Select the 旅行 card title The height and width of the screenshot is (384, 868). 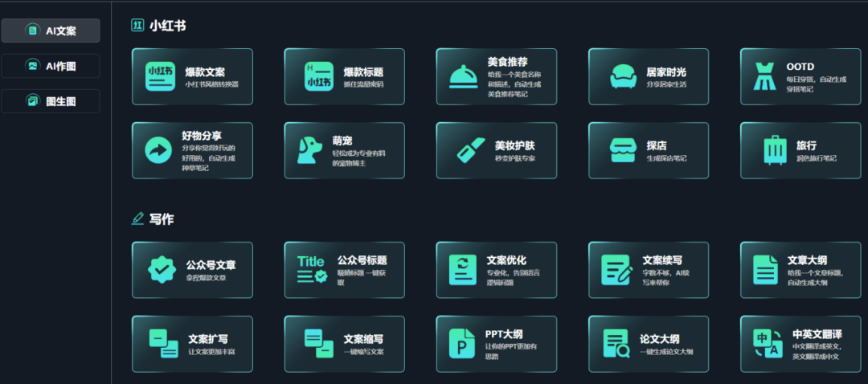pos(807,145)
